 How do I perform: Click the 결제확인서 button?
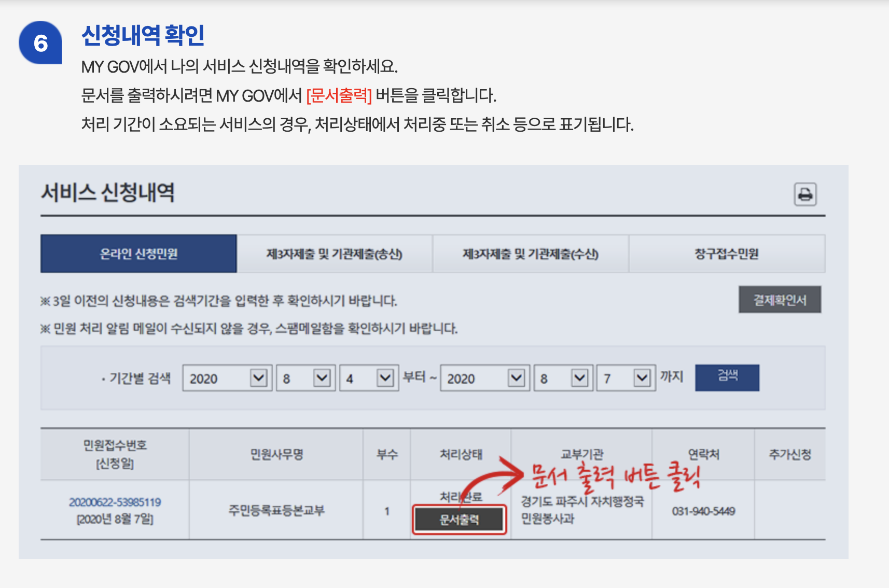click(779, 299)
